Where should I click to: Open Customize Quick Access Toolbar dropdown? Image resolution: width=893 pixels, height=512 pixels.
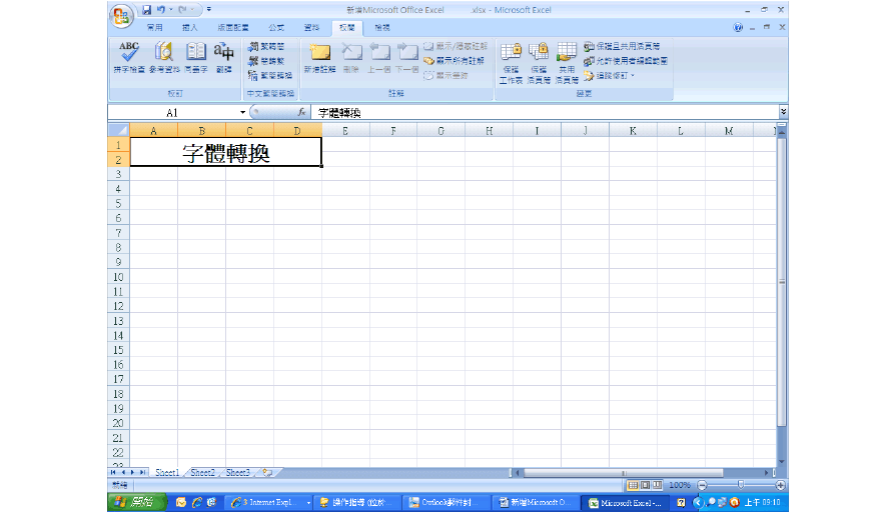[x=209, y=10]
